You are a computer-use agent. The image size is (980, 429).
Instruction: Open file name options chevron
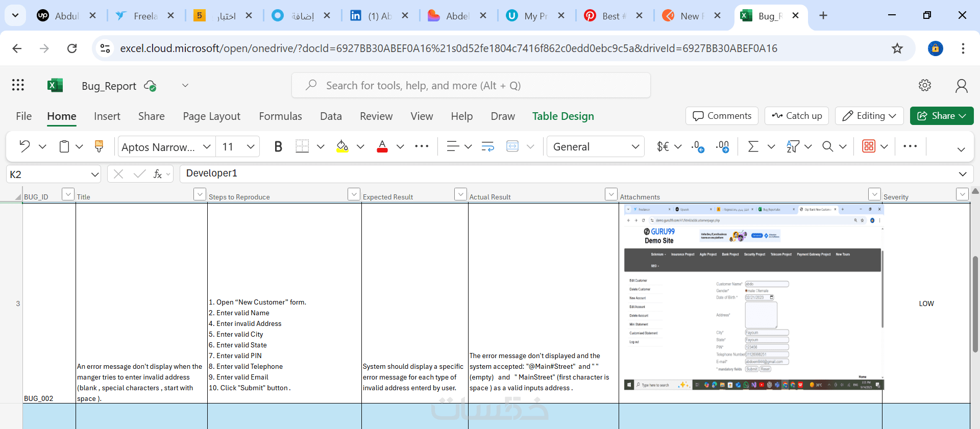(185, 85)
